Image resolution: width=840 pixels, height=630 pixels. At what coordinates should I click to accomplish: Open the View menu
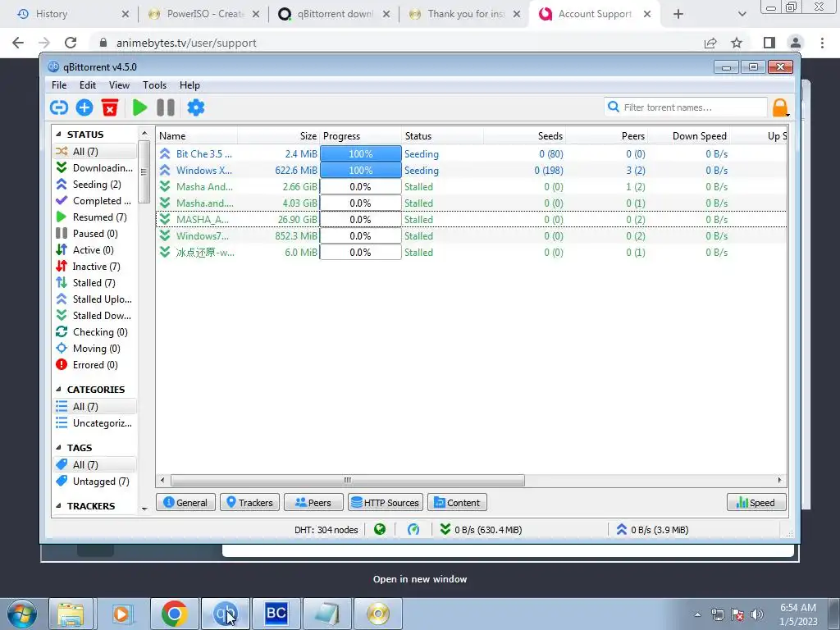[119, 85]
